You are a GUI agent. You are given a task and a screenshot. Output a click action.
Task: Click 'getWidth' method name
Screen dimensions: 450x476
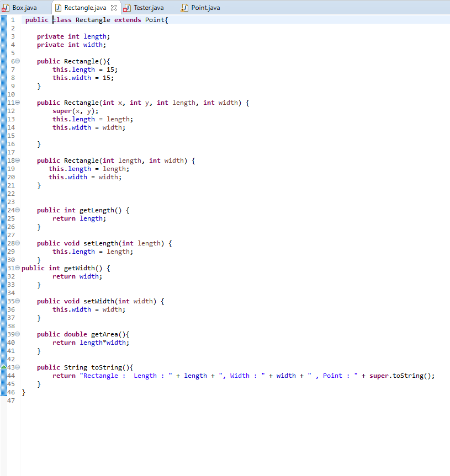tap(80, 269)
